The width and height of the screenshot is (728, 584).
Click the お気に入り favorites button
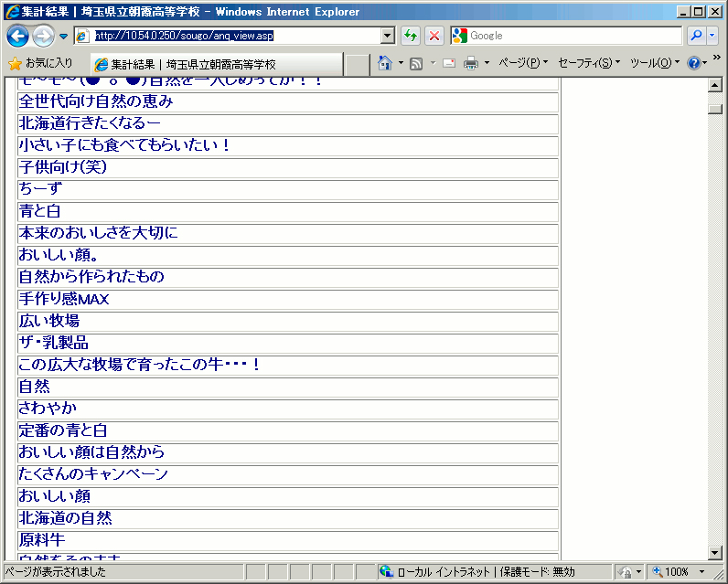click(x=41, y=63)
